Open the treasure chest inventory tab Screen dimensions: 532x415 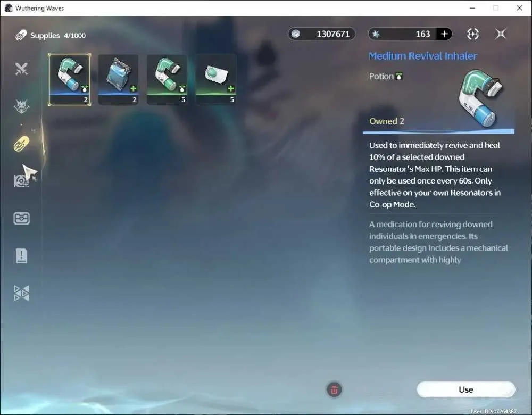21,218
